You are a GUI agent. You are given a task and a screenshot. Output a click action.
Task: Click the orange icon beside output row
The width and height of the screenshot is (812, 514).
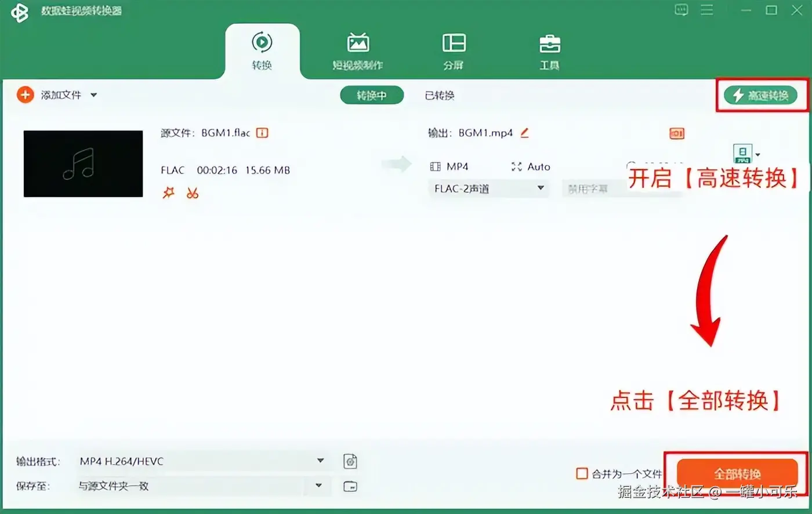point(677,133)
